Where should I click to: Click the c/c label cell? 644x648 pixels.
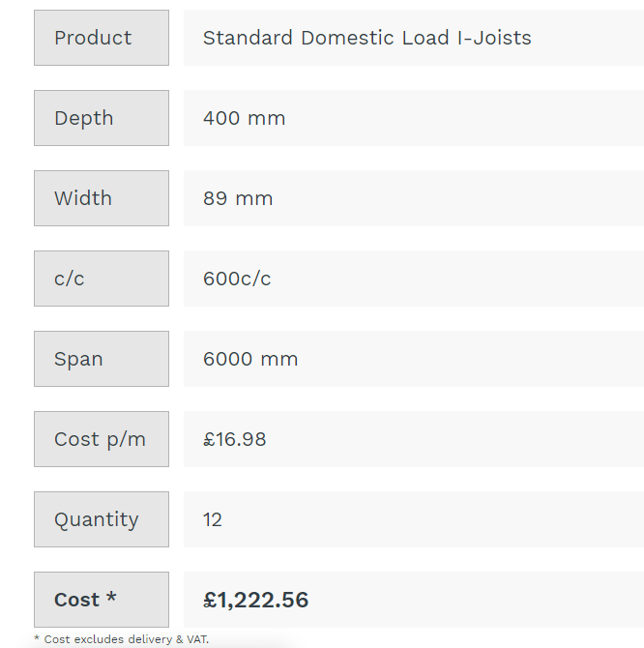(101, 279)
